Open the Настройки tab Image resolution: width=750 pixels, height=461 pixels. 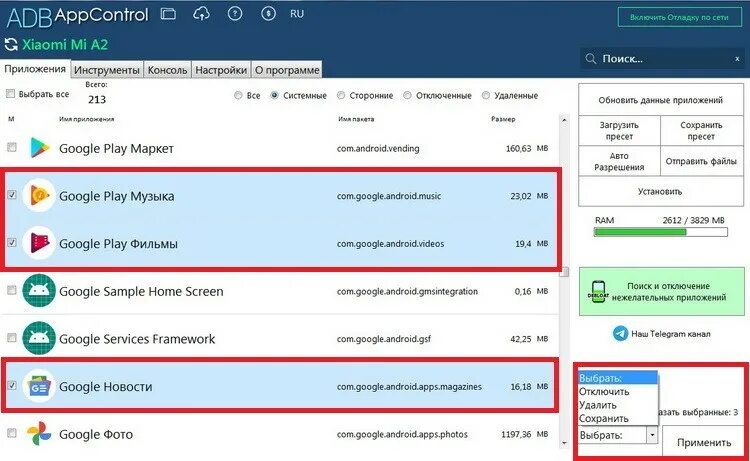tap(221, 70)
